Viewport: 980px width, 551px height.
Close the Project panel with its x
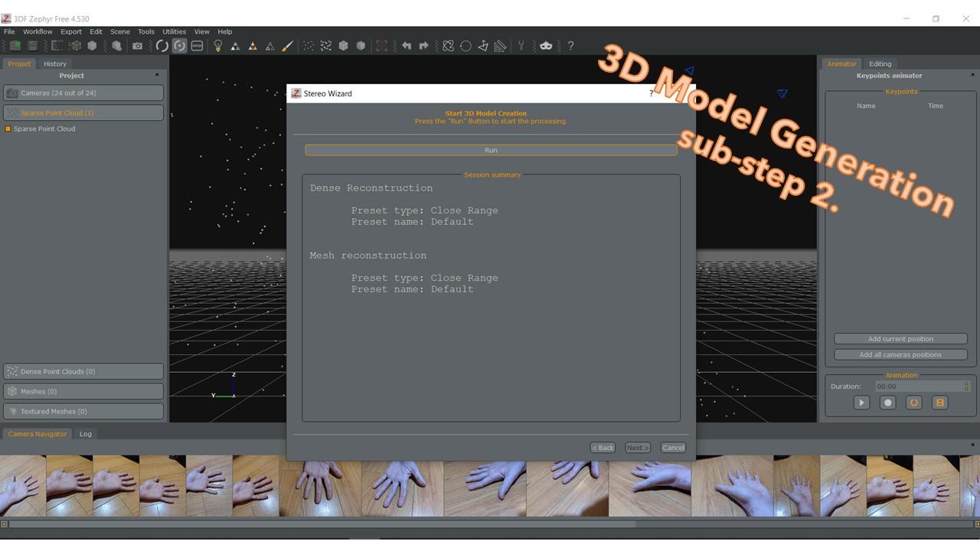[x=157, y=75]
